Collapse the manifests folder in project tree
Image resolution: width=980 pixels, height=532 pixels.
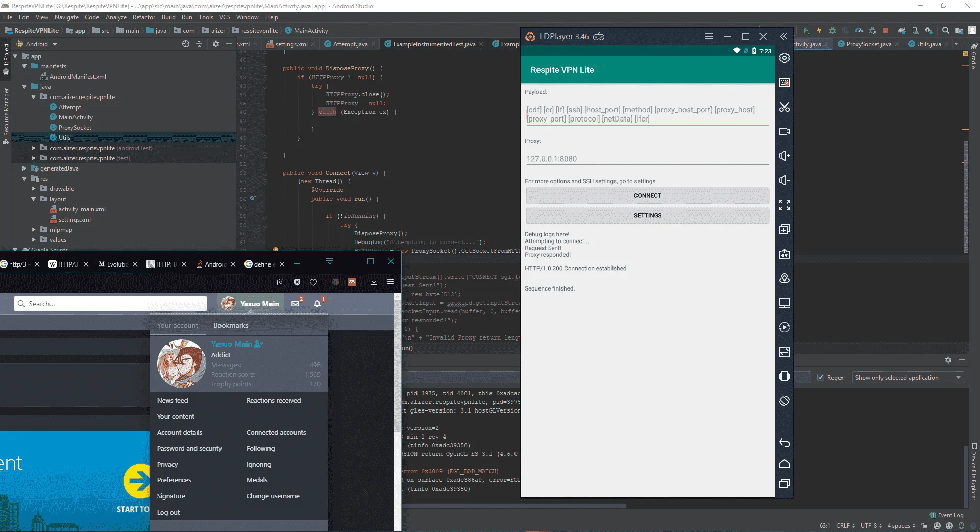24,66
